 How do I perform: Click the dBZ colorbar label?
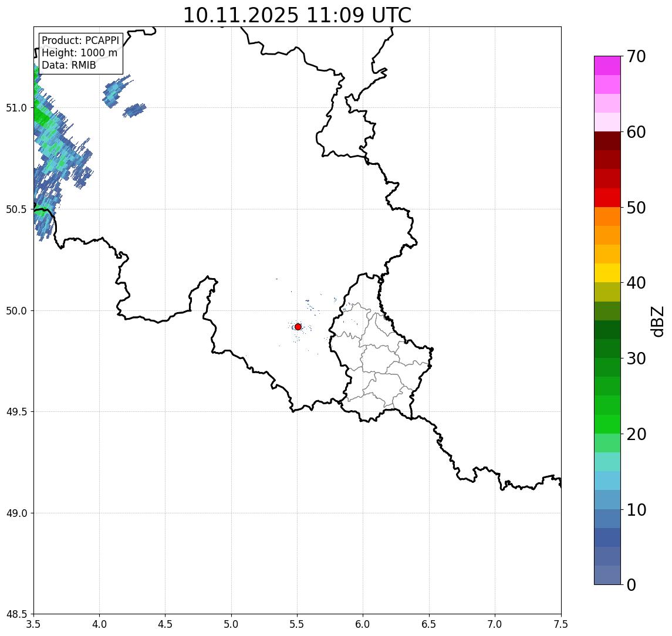(657, 322)
